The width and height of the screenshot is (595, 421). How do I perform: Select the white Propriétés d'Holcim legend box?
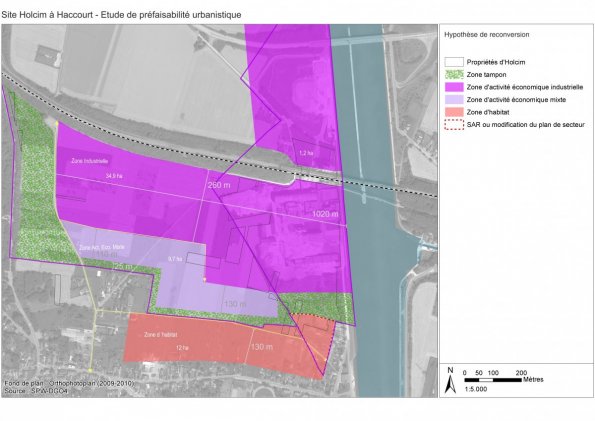point(454,62)
